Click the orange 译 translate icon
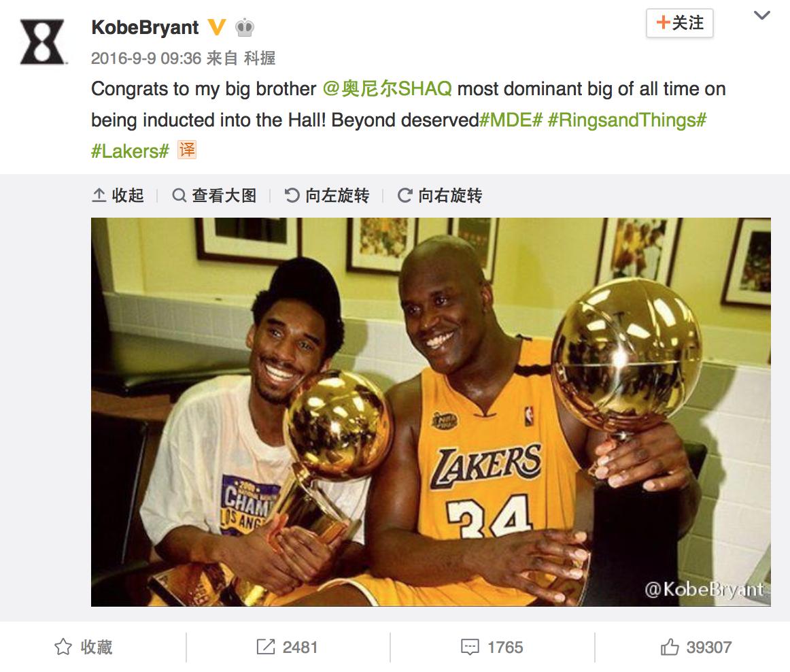 point(187,150)
